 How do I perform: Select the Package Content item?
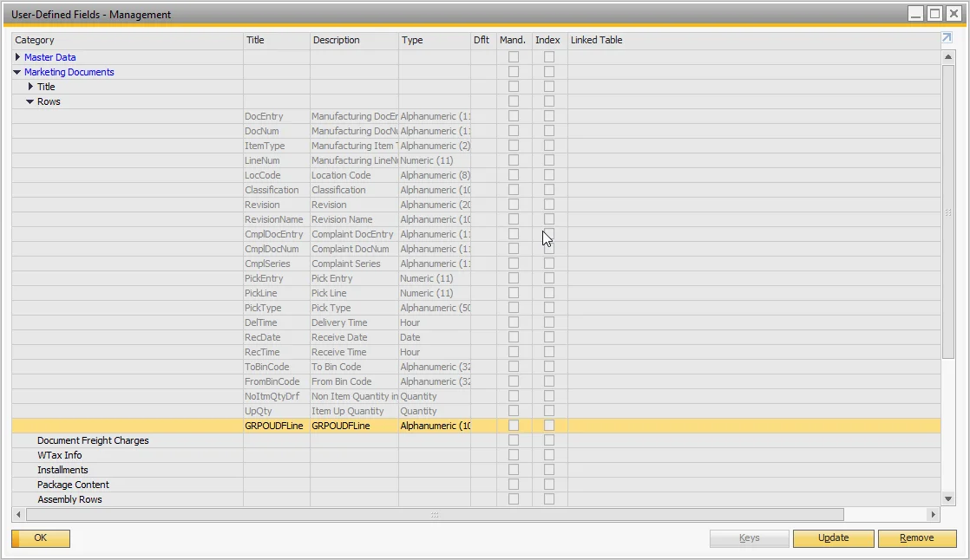point(73,485)
